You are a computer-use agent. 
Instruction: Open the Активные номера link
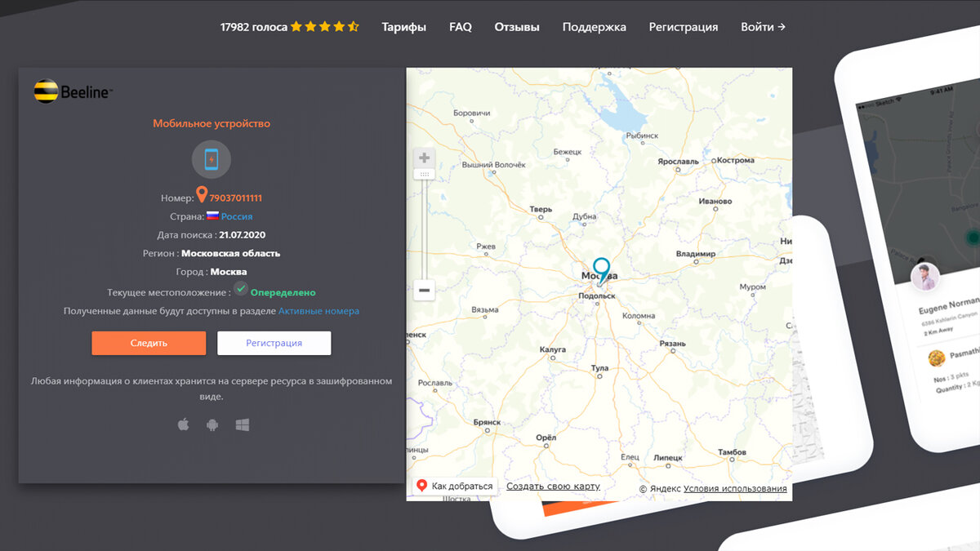tap(318, 311)
